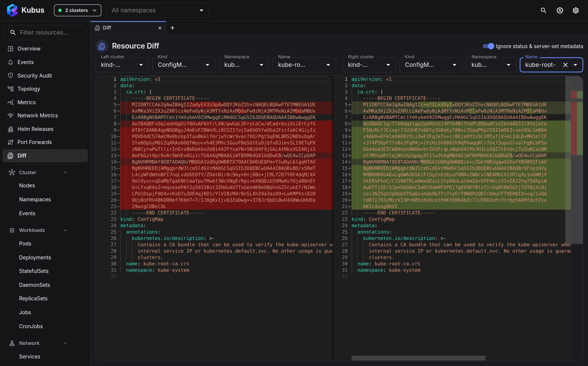Click right pane line "namespace: kube-system"
Viewport: 588px width, 366px height.
pos(389,270)
